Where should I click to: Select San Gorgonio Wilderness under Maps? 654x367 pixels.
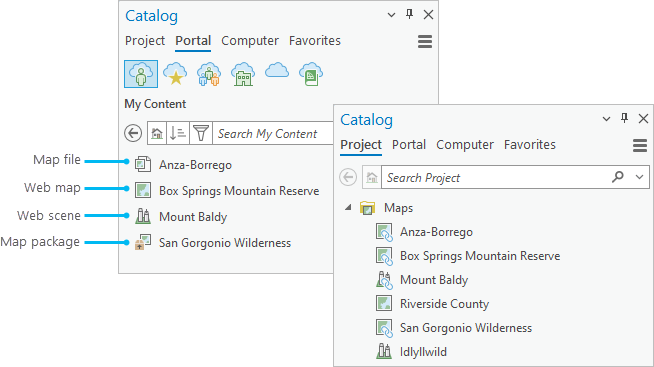(x=466, y=328)
